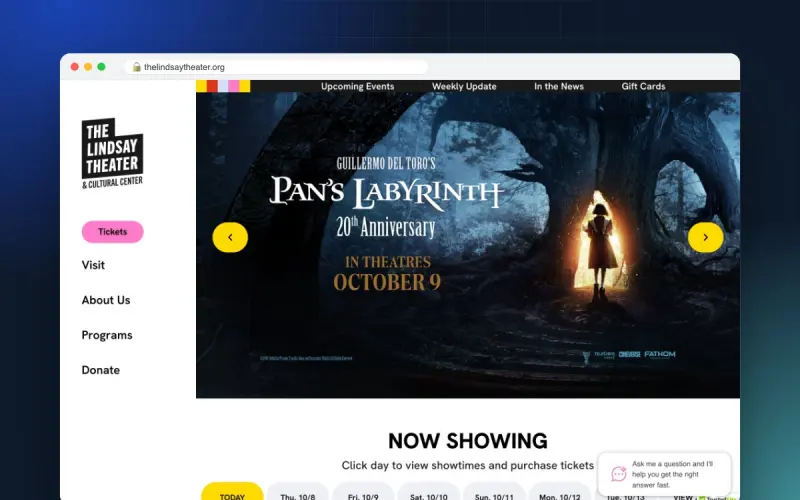Viewport: 800px width, 500px height.
Task: Open the Weekly Update link
Action: point(464,86)
